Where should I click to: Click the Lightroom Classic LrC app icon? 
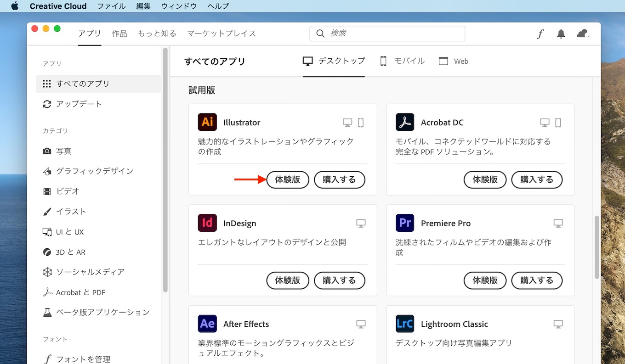(405, 324)
